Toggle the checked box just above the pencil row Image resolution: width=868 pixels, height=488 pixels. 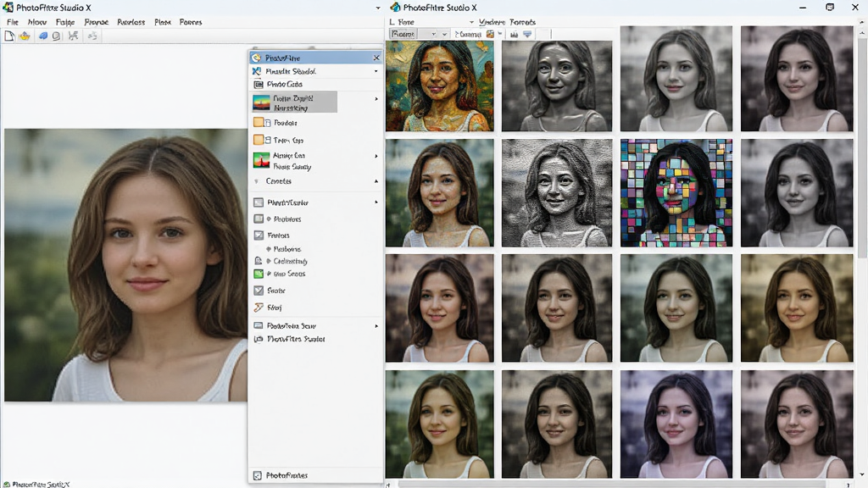[x=259, y=291]
